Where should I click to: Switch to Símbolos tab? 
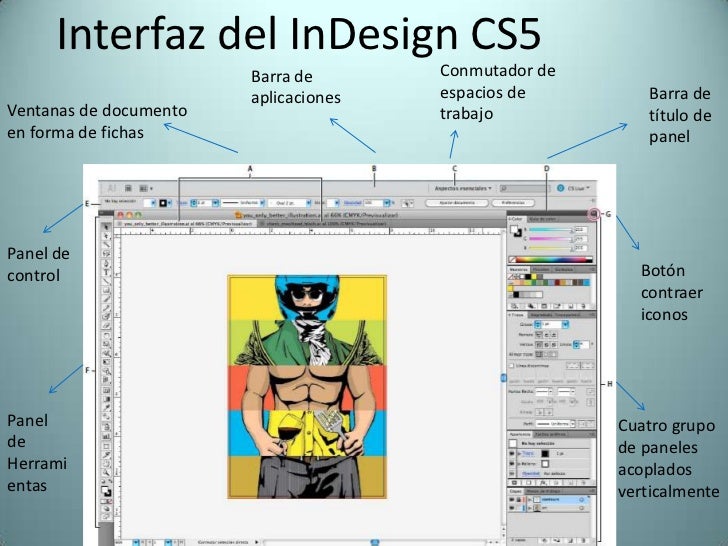click(x=563, y=269)
